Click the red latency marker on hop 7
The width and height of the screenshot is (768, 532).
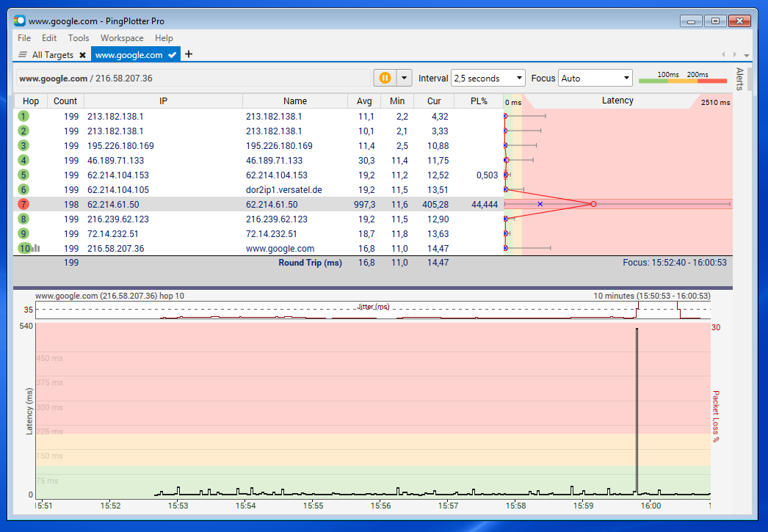pos(593,203)
